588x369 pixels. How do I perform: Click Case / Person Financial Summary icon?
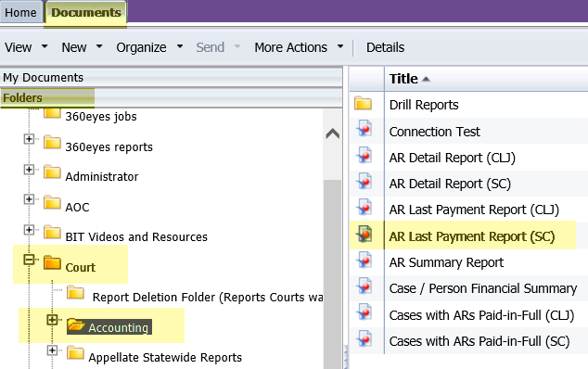[364, 286]
